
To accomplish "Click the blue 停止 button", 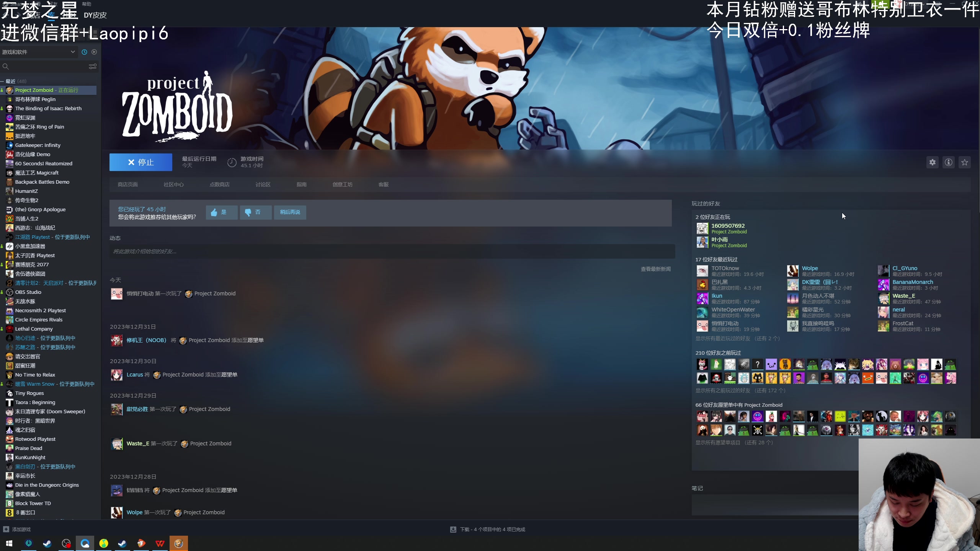I will [141, 162].
